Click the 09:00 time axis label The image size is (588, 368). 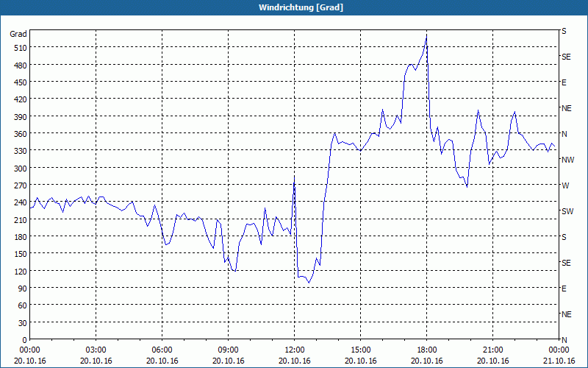[228, 350]
